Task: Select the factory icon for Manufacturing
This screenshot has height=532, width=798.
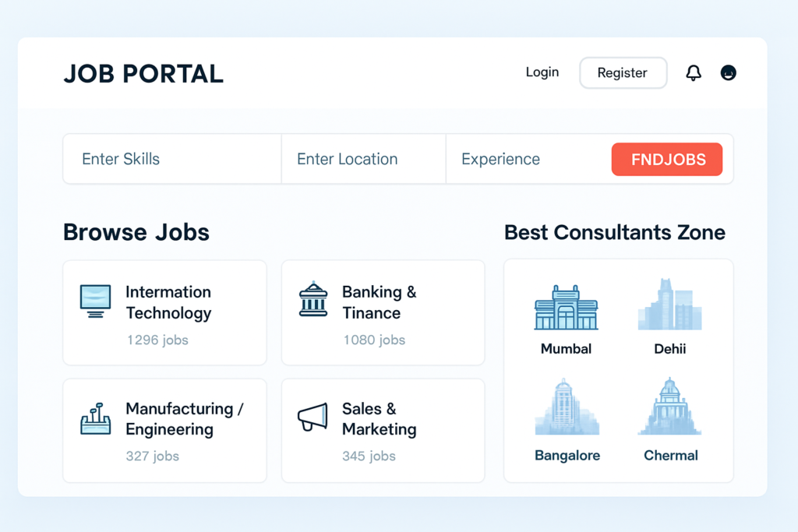Action: 96,419
